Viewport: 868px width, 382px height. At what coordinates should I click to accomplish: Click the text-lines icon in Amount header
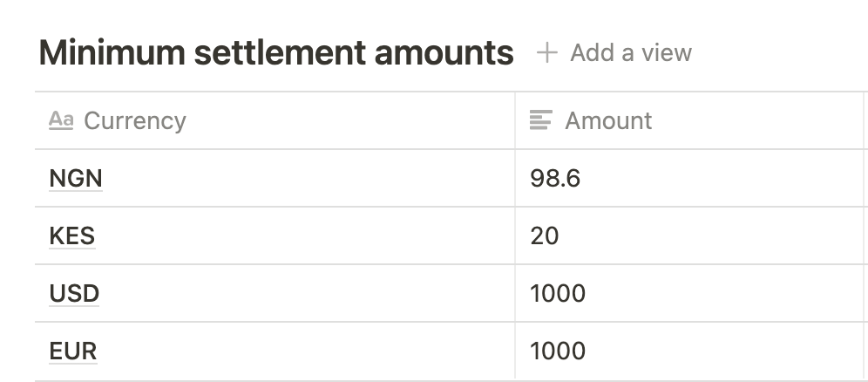pyautogui.click(x=541, y=120)
